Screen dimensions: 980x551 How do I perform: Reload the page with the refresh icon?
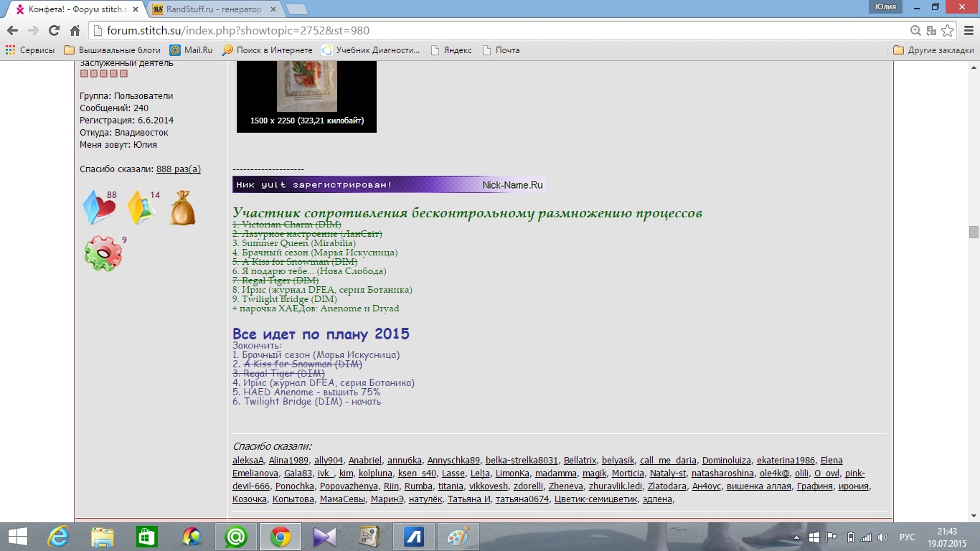coord(54,31)
